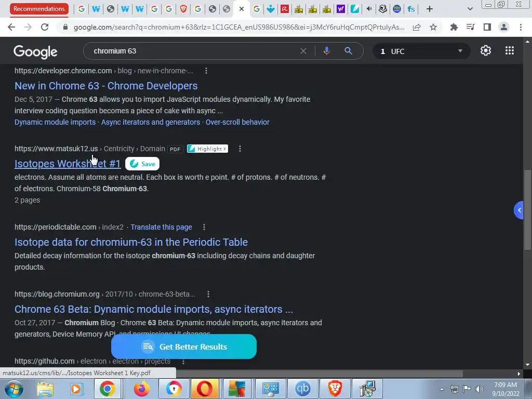Click the vertical scrollbar thumb

point(527,210)
